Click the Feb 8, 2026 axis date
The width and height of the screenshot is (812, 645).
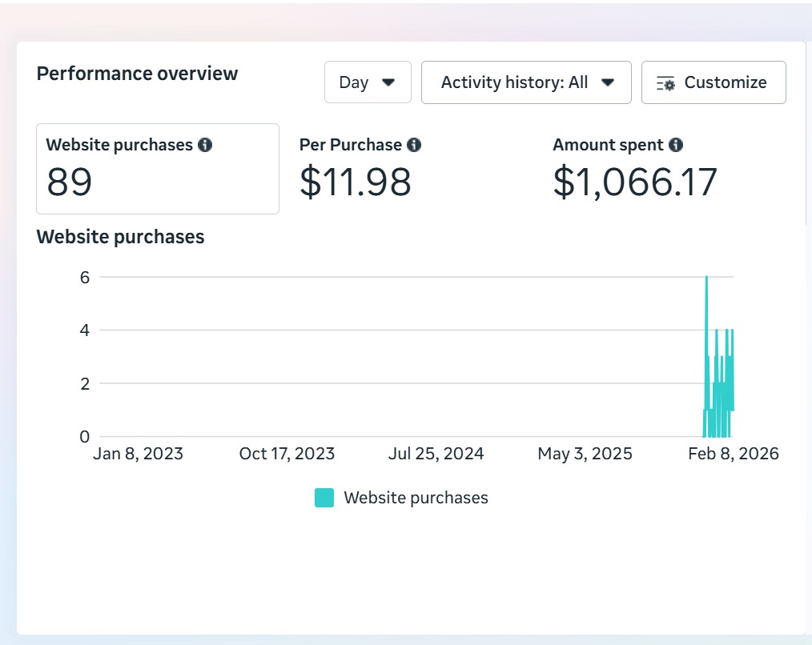(733, 454)
